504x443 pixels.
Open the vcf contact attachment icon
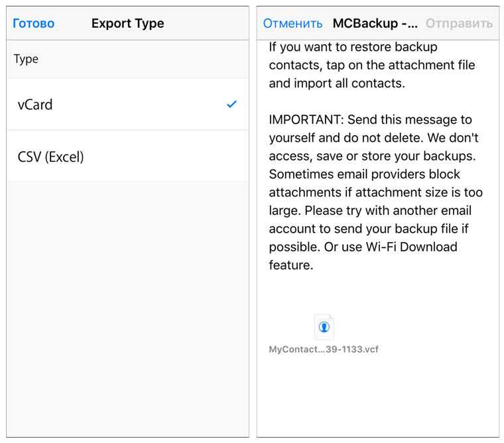[x=324, y=327]
